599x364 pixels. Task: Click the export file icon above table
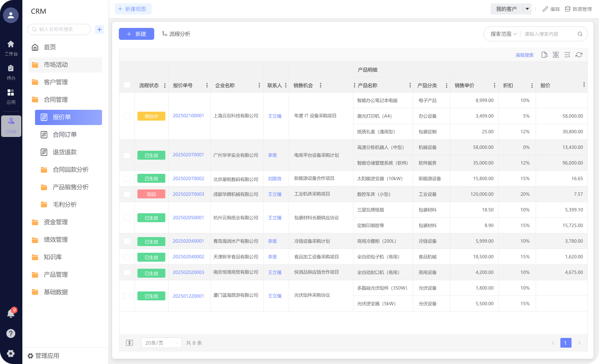click(x=545, y=55)
